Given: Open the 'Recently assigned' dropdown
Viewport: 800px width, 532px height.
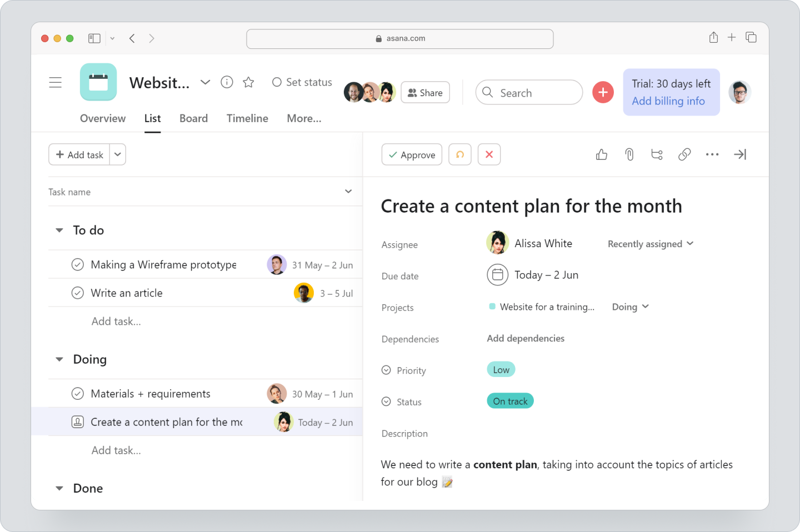Looking at the screenshot, I should point(649,244).
